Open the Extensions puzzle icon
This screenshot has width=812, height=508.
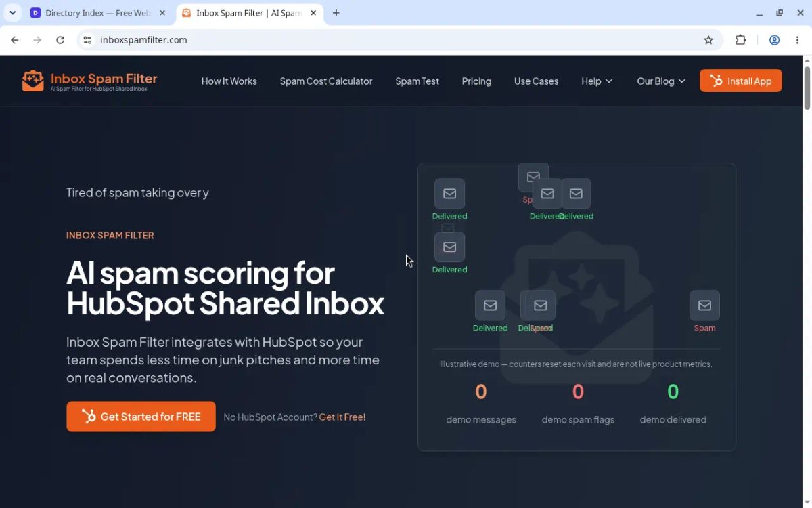pos(741,40)
